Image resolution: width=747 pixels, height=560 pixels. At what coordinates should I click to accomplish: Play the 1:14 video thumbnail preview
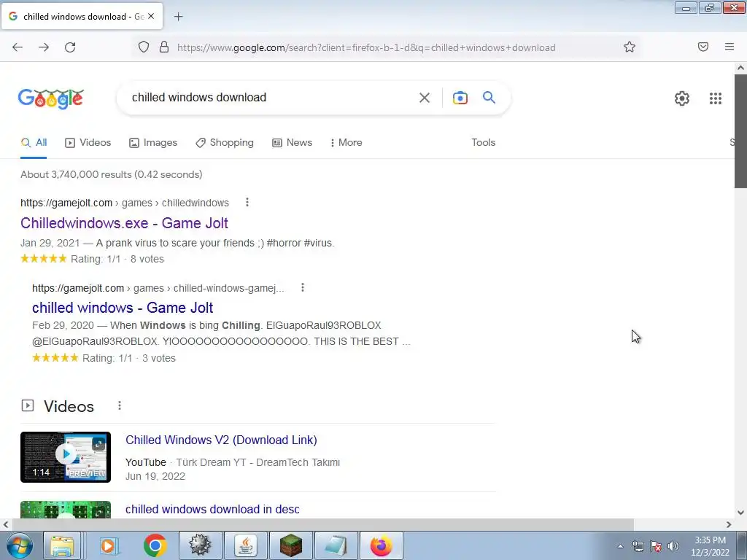[x=66, y=457]
